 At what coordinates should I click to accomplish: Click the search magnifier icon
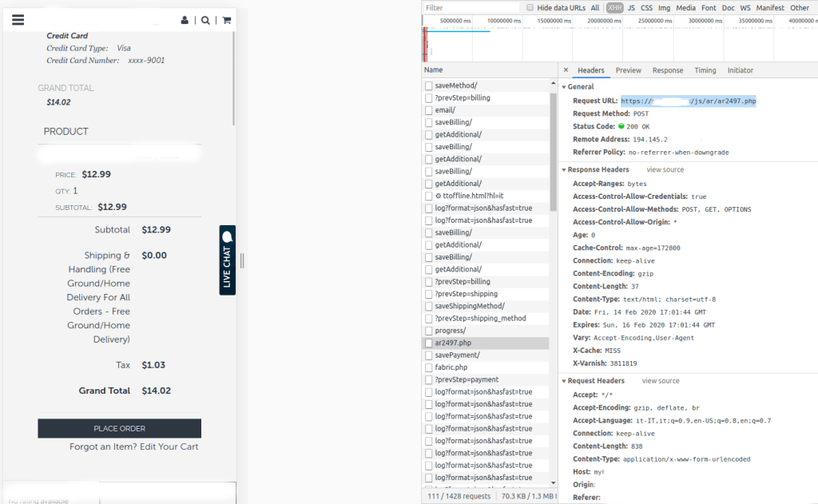pyautogui.click(x=205, y=21)
